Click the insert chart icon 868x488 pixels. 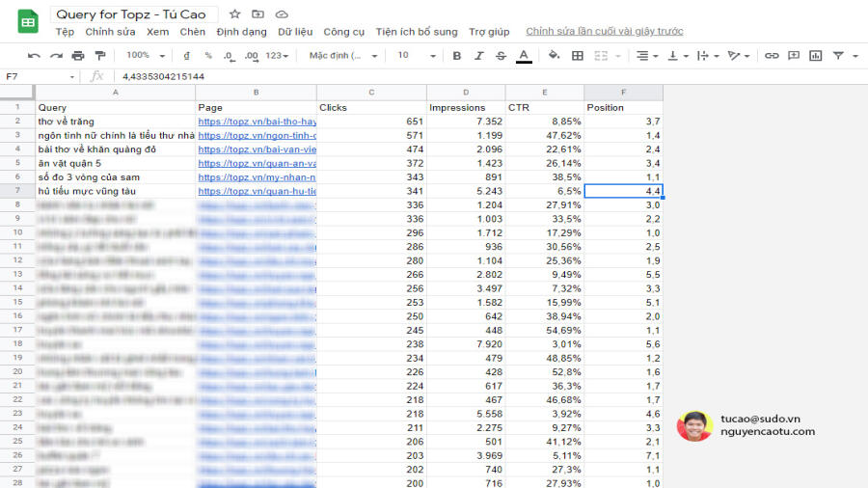tap(815, 55)
